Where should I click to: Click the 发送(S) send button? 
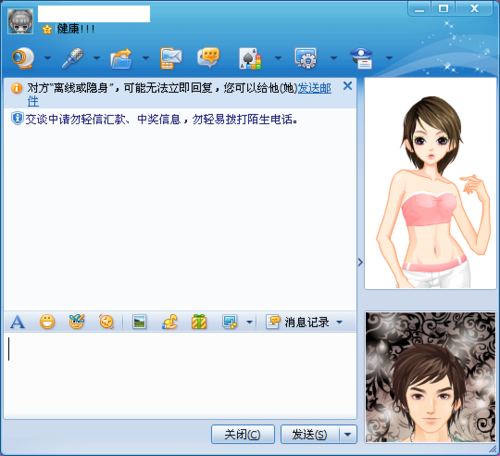310,434
